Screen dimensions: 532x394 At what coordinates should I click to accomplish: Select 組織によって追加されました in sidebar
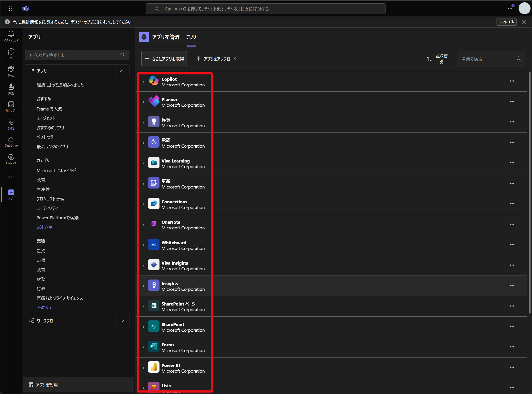[x=60, y=85]
